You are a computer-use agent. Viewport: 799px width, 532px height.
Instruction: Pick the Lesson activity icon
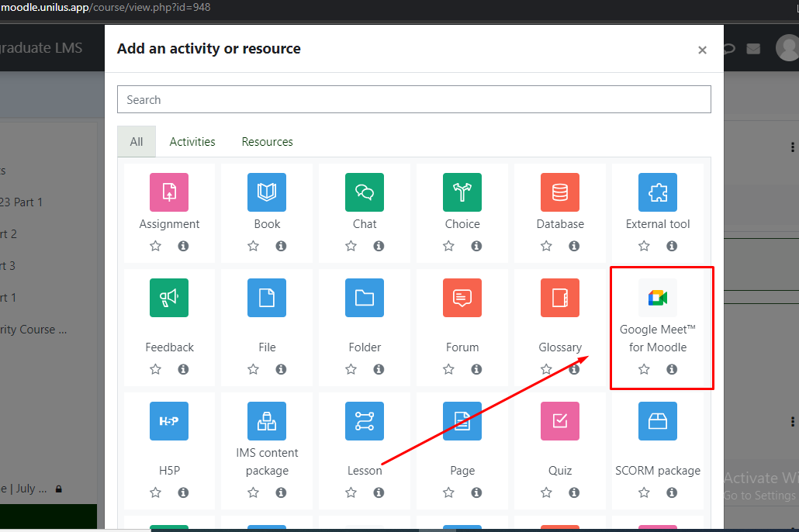coord(365,421)
